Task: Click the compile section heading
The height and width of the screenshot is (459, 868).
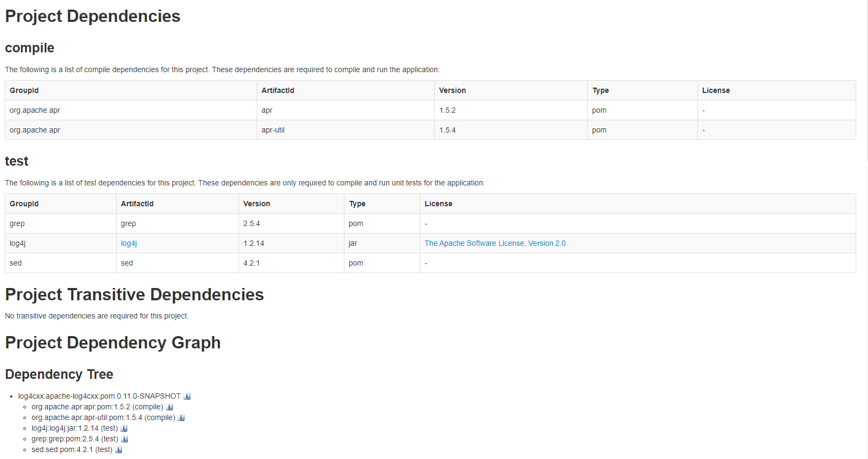Action: tap(29, 48)
